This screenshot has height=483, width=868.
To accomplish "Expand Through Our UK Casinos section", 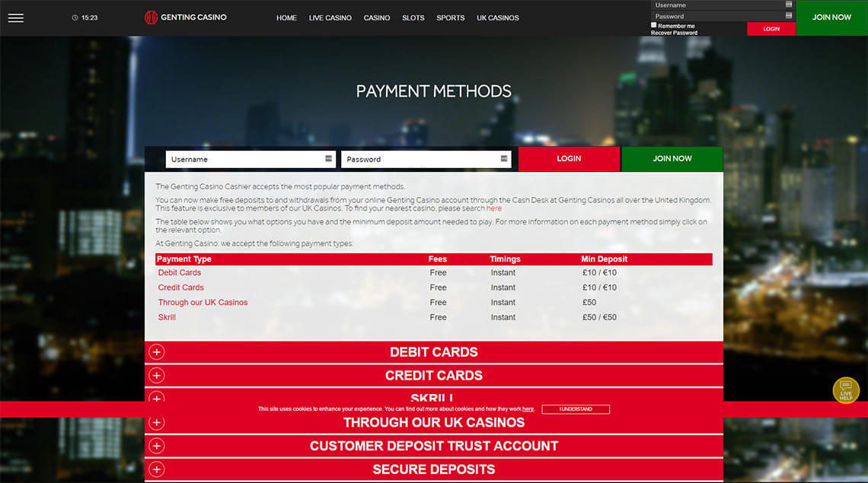I will pos(434,425).
